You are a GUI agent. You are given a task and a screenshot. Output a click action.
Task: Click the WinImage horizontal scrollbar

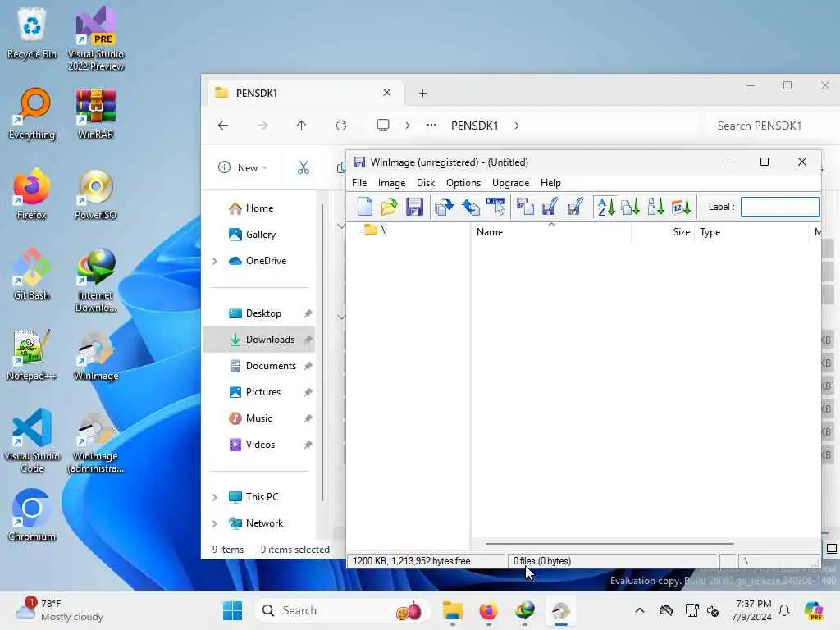609,544
